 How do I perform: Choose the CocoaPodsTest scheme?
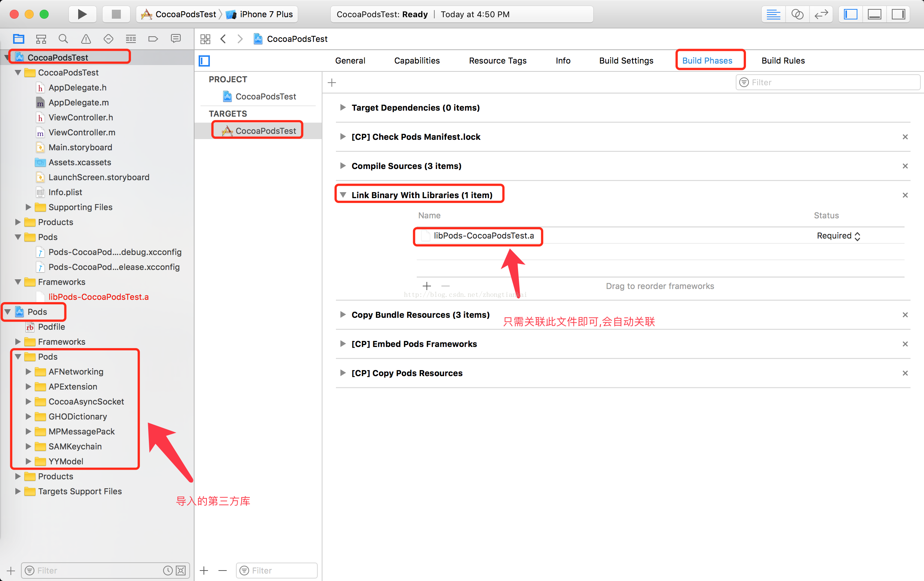tap(178, 15)
